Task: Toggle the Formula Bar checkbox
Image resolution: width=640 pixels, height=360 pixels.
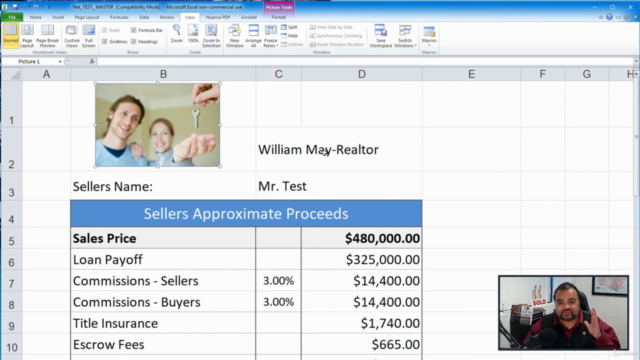Action: (147, 30)
